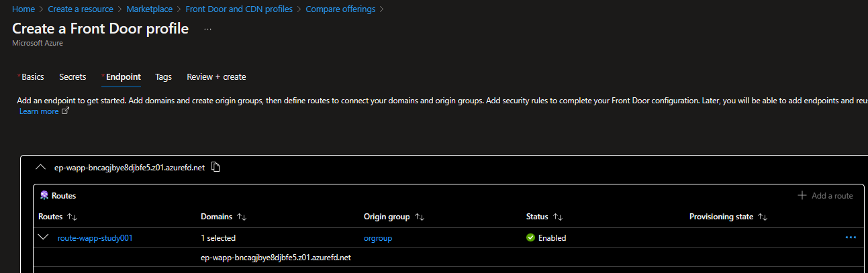Collapse the route-wapp-study001 row
Viewport: 868px width, 273px height.
[44, 237]
